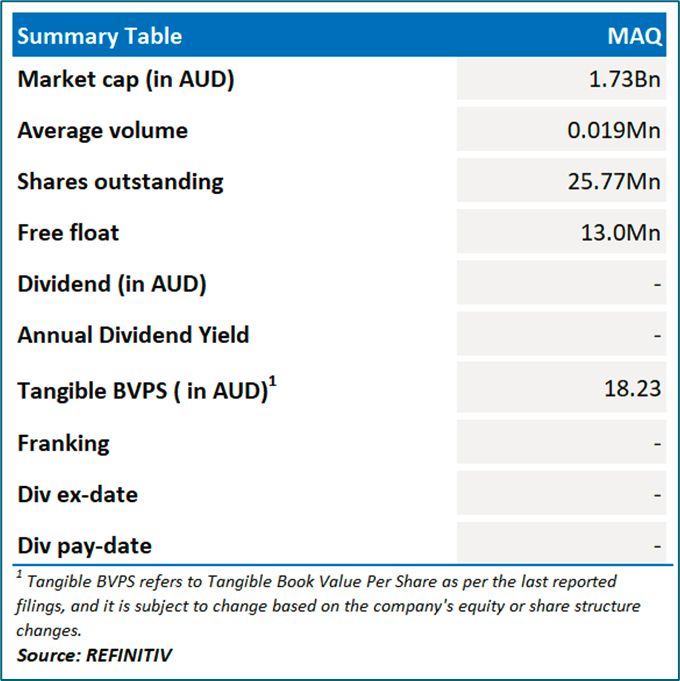Click the 0.019Mn average volume value

click(x=613, y=131)
